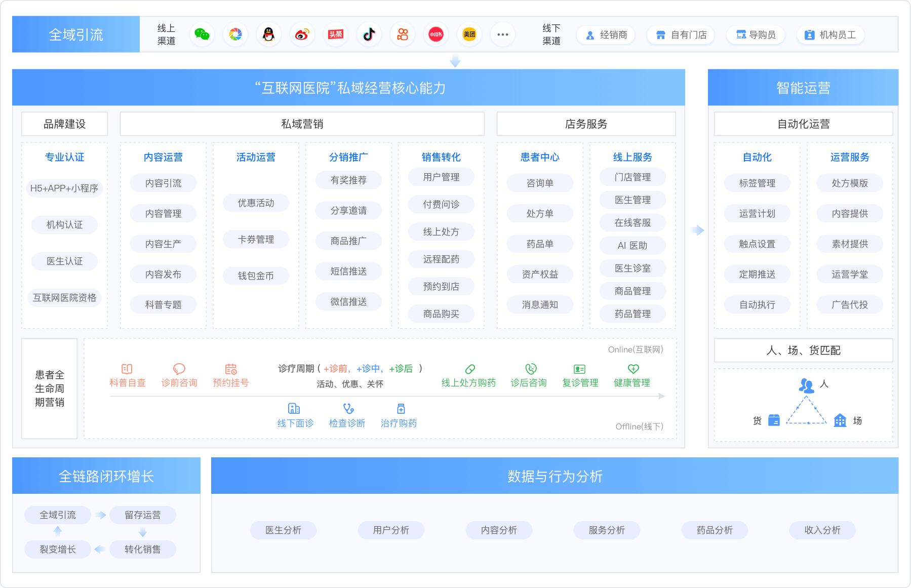Viewport: 911px width, 588px height.
Task: Click the 自有门店 channel pill
Action: point(681,35)
